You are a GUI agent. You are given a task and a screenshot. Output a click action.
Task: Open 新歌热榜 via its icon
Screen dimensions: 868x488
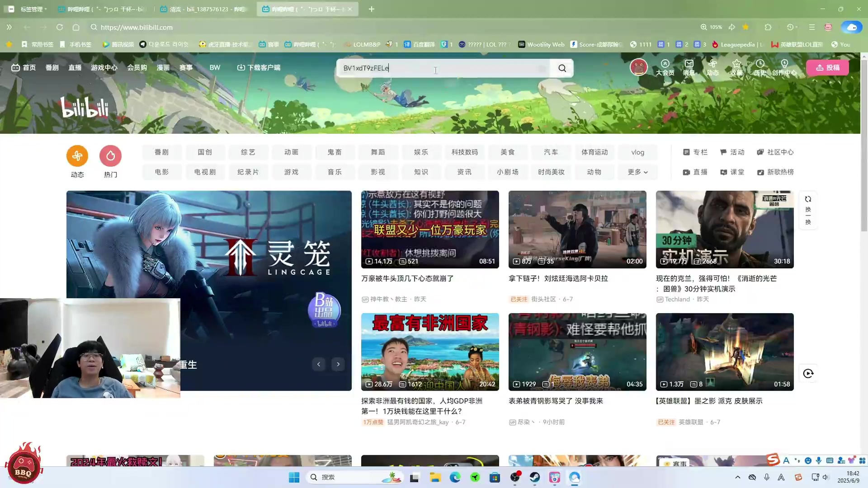coord(775,172)
